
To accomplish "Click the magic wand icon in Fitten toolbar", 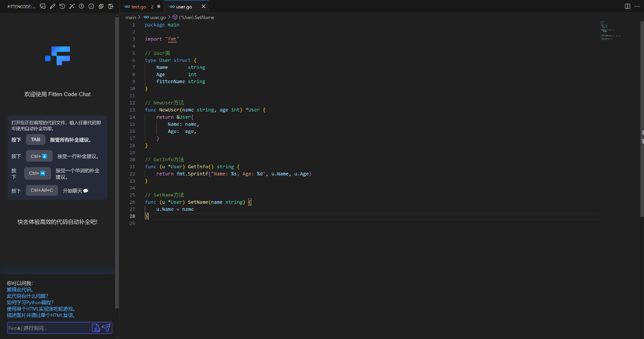I will click(71, 7).
